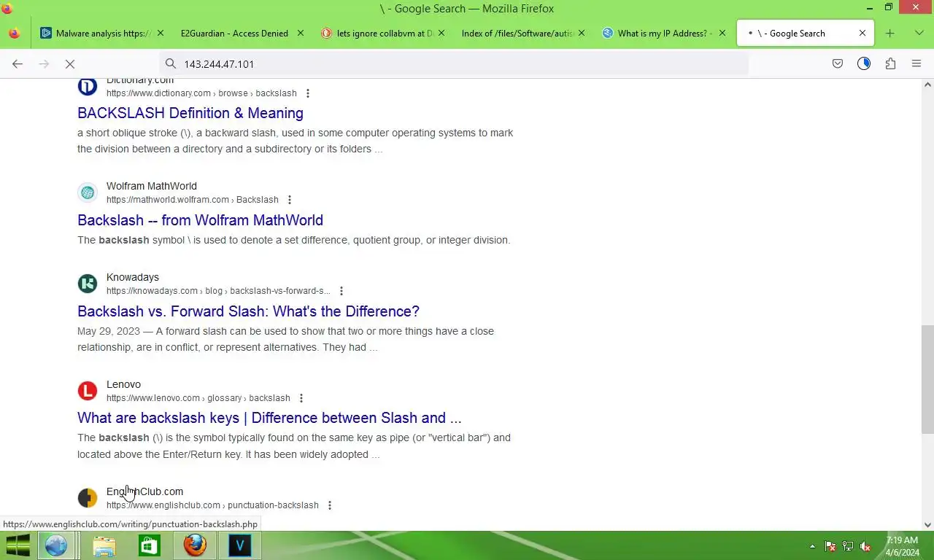This screenshot has width=934, height=560.
Task: Click the mathworld.wolfram.com URL breadcrumb
Action: point(193,200)
